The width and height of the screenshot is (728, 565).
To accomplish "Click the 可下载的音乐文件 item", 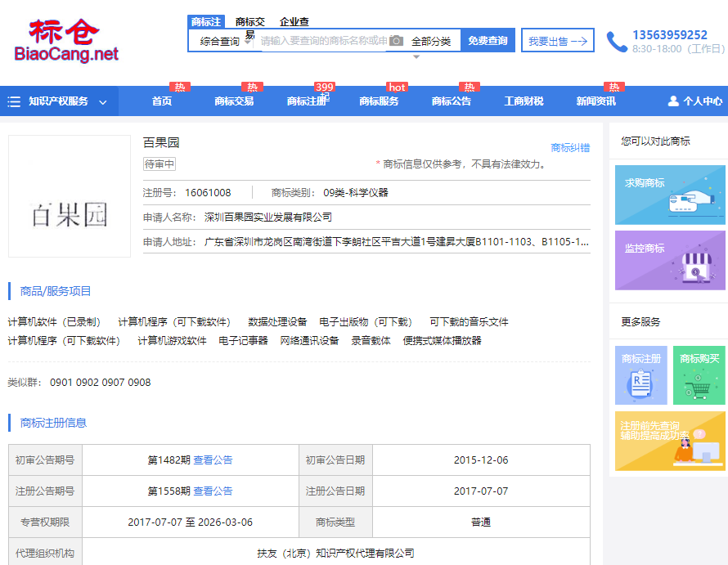I will pos(469,321).
